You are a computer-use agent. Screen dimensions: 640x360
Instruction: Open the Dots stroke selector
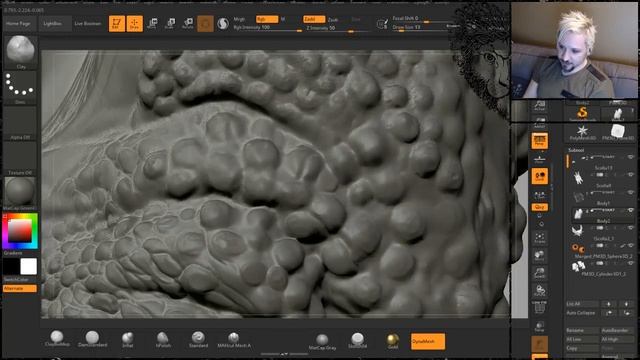(x=20, y=88)
